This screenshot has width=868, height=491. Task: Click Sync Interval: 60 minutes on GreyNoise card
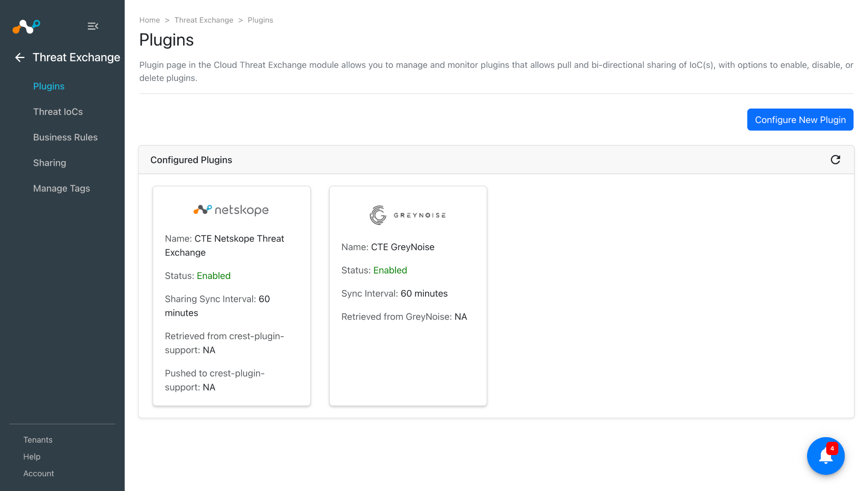coord(395,293)
